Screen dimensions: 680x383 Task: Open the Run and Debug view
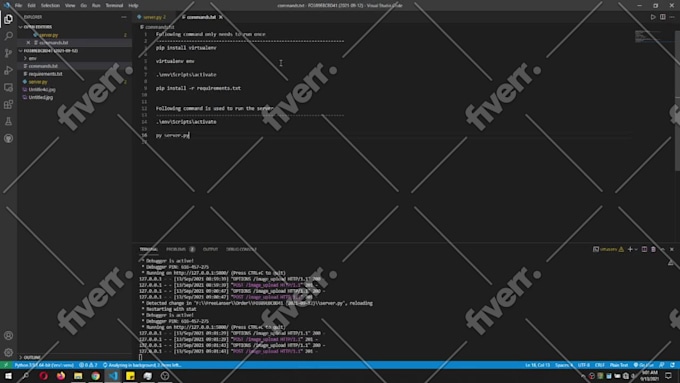pyautogui.click(x=8, y=70)
